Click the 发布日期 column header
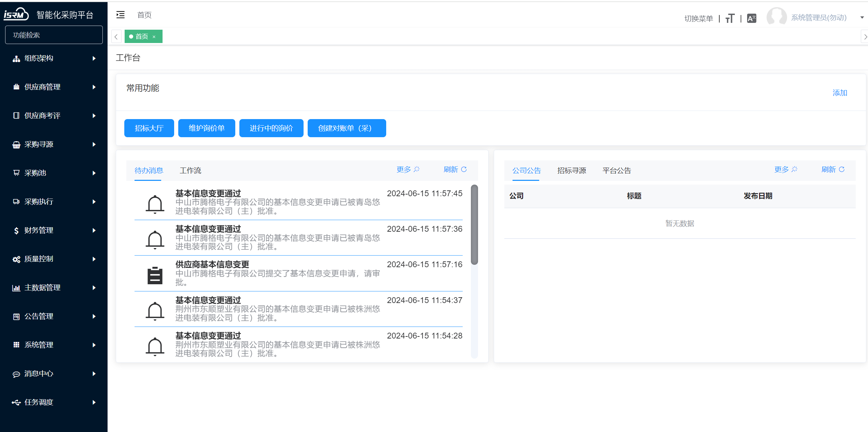Image resolution: width=868 pixels, height=432 pixels. (758, 196)
